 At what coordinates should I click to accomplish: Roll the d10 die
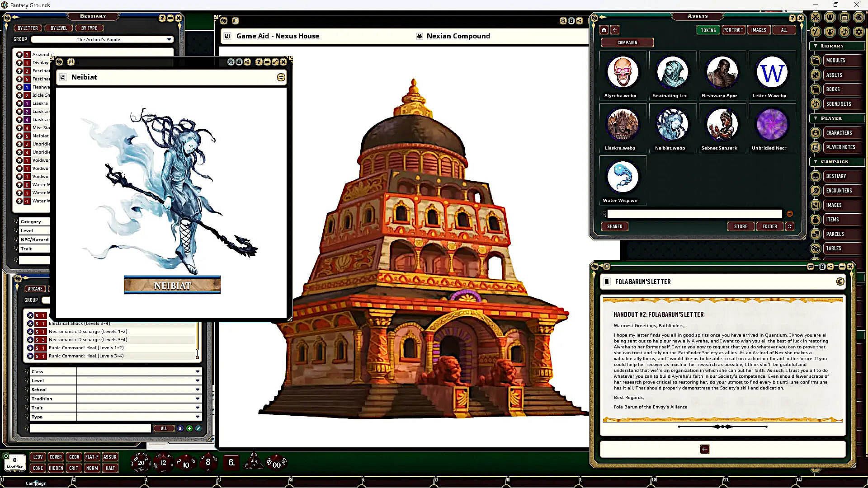[186, 463]
